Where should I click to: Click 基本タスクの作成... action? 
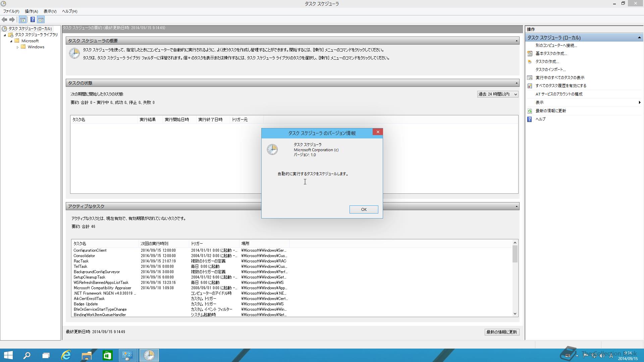pyautogui.click(x=551, y=53)
